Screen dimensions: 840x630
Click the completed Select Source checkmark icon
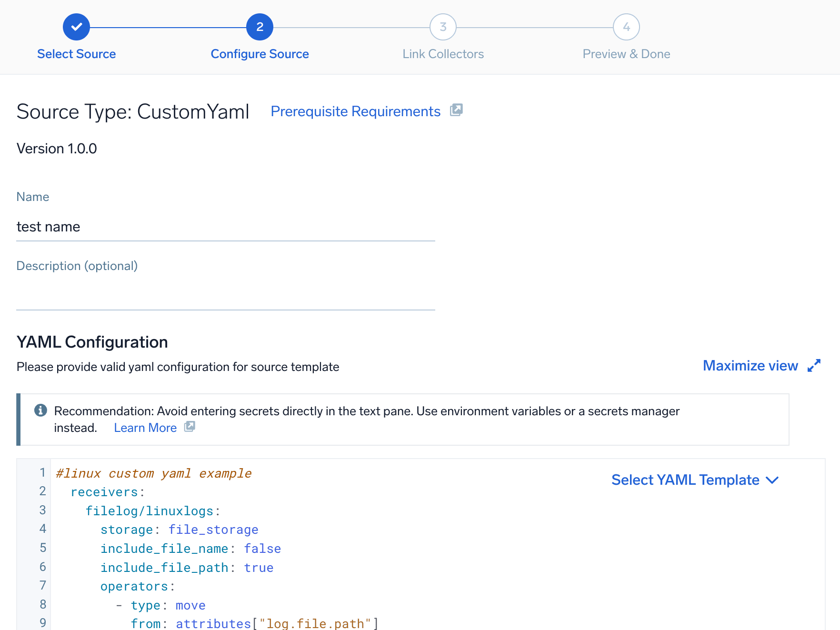(76, 27)
